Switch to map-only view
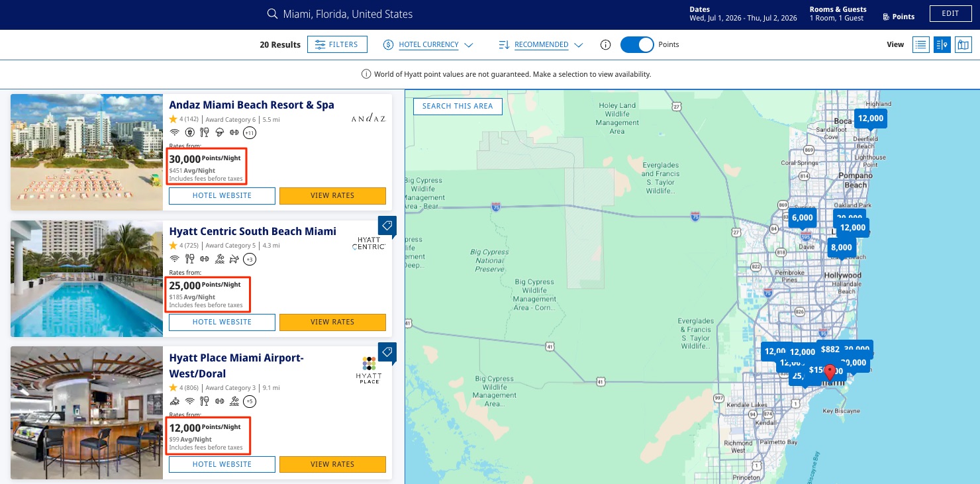Screen dimensions: 980x484 (963, 44)
